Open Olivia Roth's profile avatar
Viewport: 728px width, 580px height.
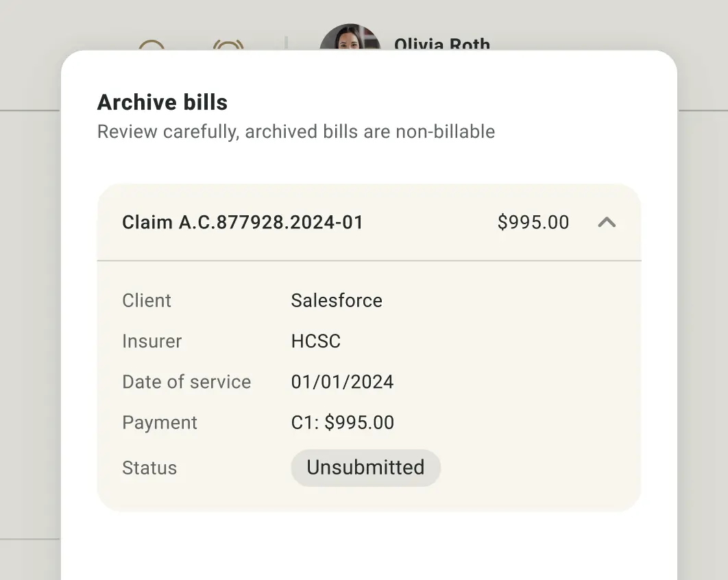click(x=350, y=37)
